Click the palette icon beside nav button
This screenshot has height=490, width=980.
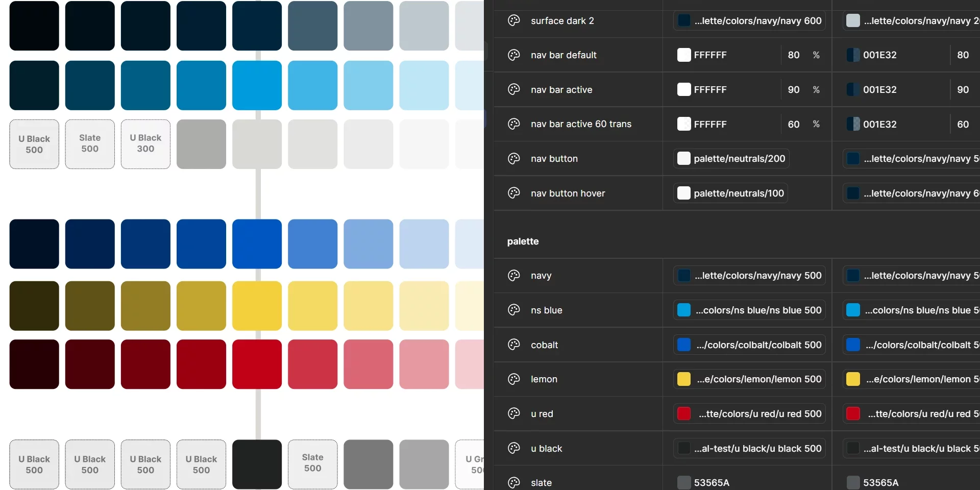click(513, 158)
